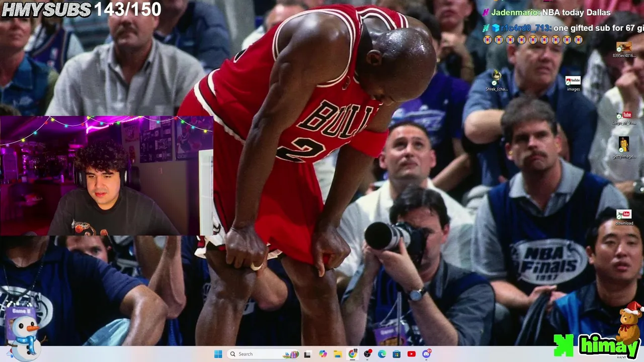Screen dimensions: 644x362
Task: Open File Explorer from the taskbar
Action: coord(338,354)
